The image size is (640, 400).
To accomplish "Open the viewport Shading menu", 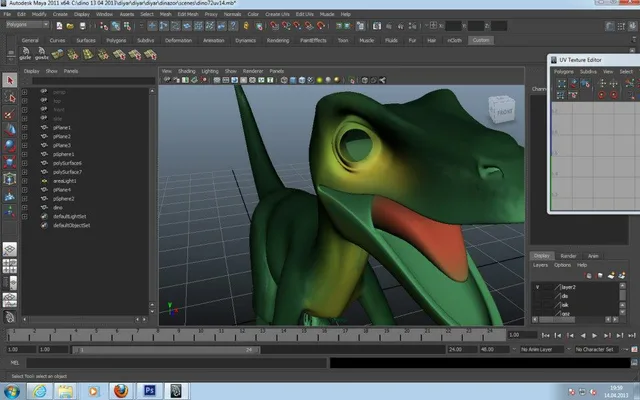I will (187, 71).
